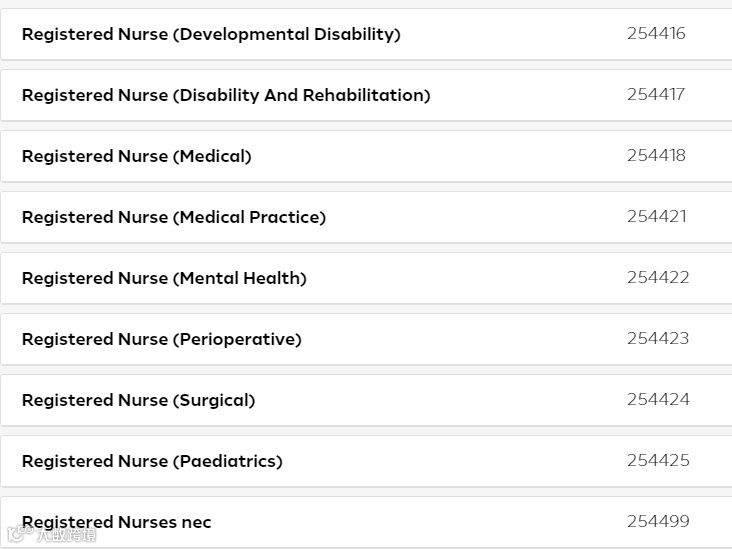The width and height of the screenshot is (732, 549).
Task: Select code 254499 for Nurses nec
Action: point(658,522)
